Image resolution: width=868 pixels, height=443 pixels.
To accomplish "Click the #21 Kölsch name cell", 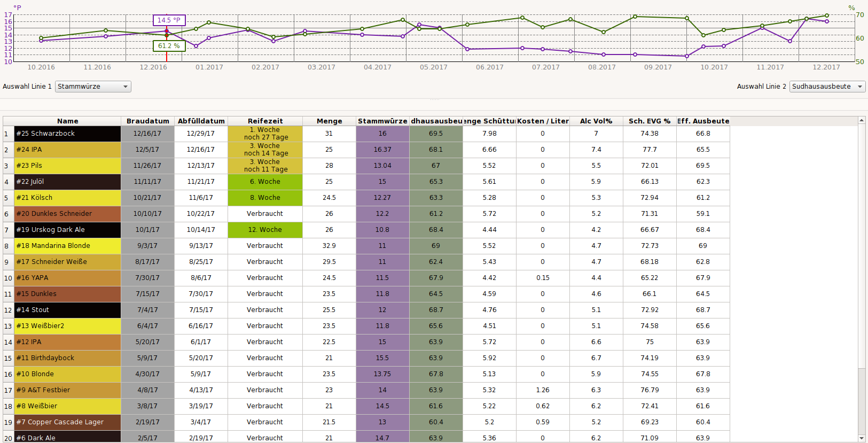I will [x=67, y=198].
